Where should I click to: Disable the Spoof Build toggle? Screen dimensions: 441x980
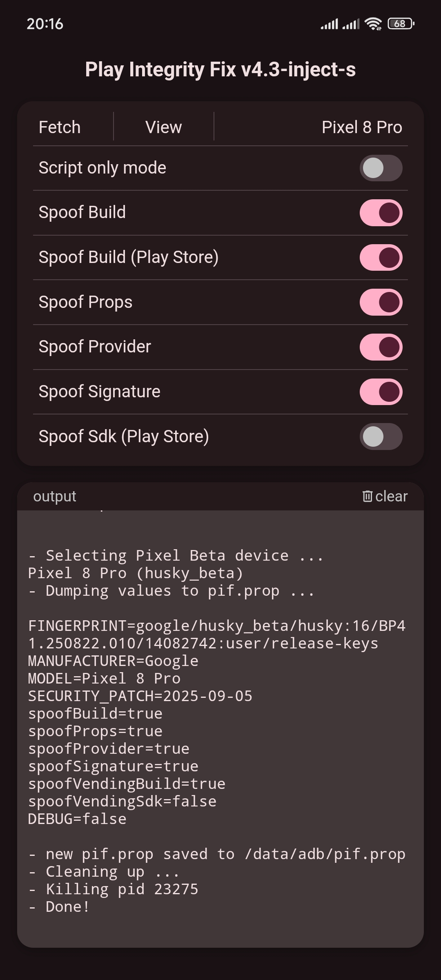[381, 213]
